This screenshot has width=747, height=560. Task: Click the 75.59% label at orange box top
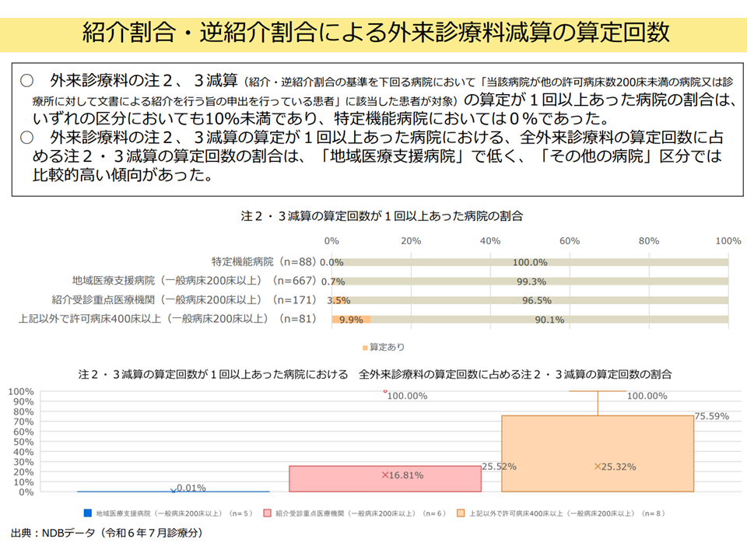(712, 416)
